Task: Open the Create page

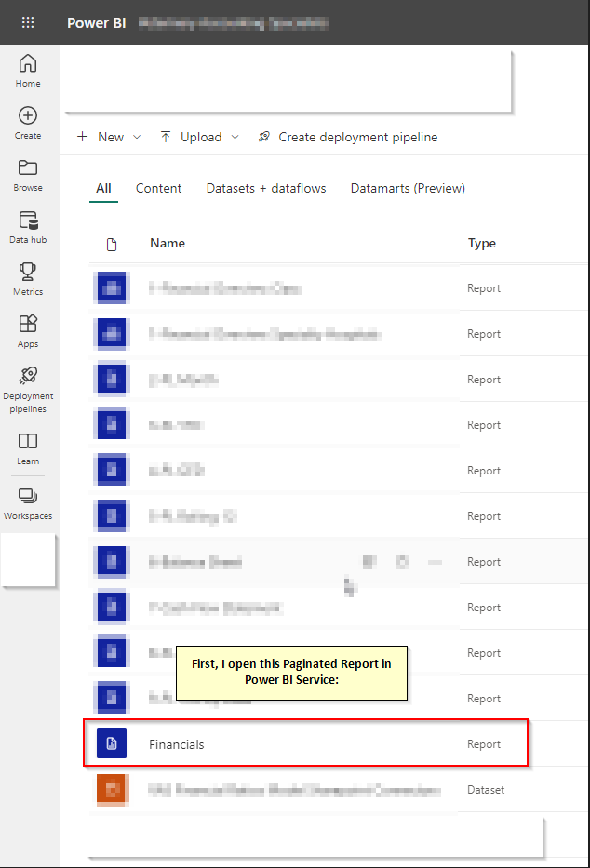Action: [x=28, y=123]
